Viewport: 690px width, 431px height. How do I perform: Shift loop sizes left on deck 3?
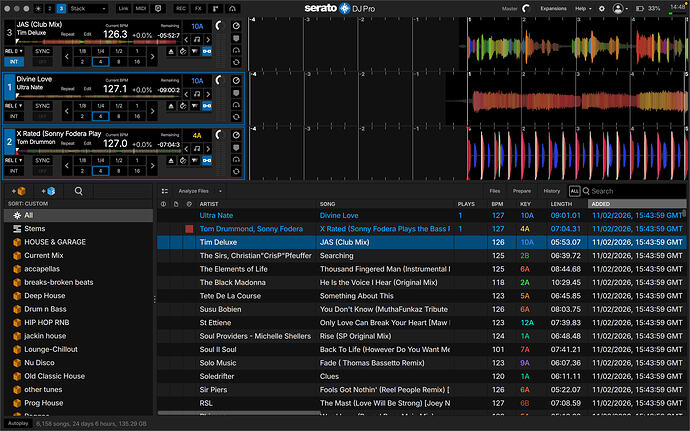pyautogui.click(x=67, y=56)
